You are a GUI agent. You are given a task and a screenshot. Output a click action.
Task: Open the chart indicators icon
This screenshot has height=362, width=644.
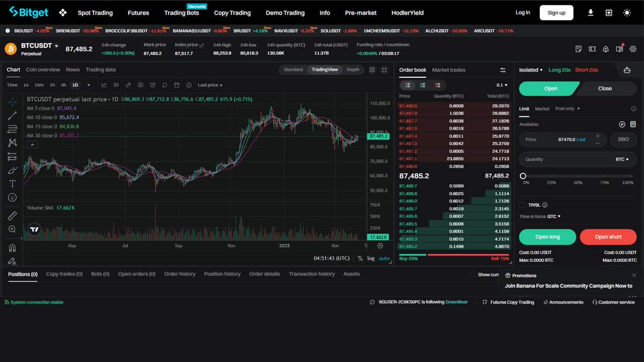click(104, 85)
